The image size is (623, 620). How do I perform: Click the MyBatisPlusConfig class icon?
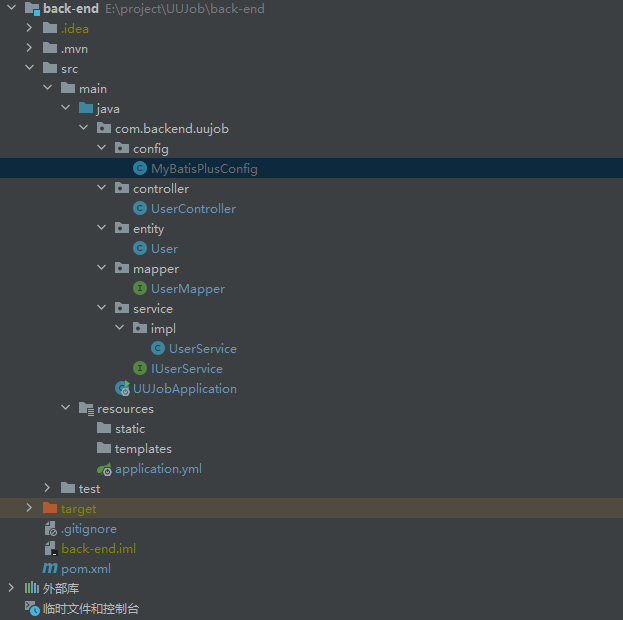140,169
